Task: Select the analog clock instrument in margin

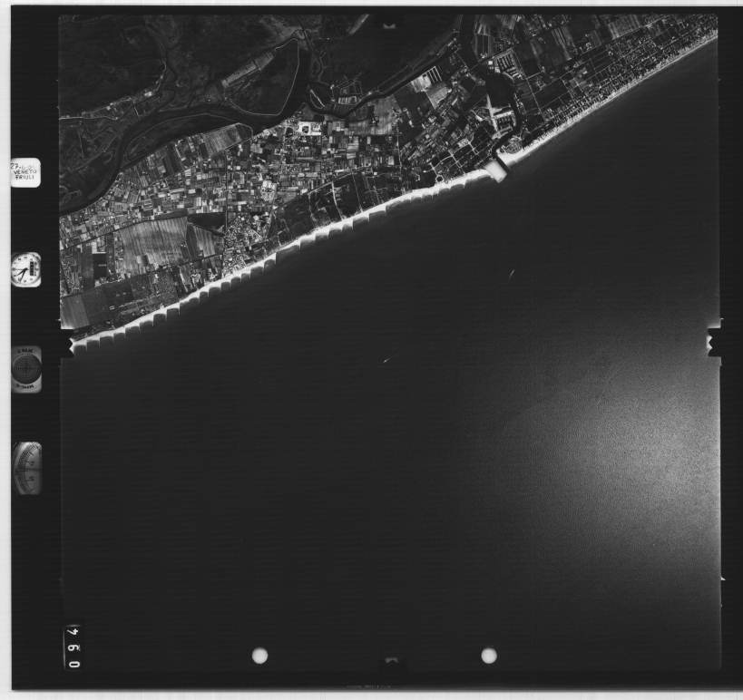Action: 25,269
